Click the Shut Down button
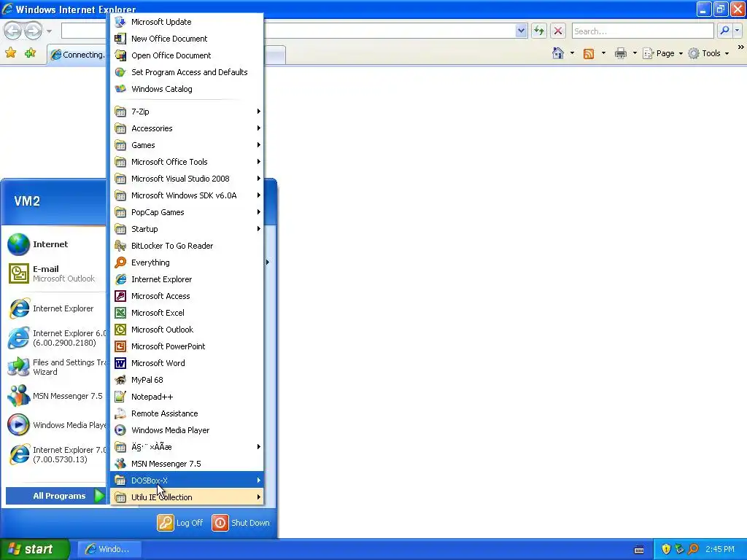747x560 pixels. tap(241, 522)
